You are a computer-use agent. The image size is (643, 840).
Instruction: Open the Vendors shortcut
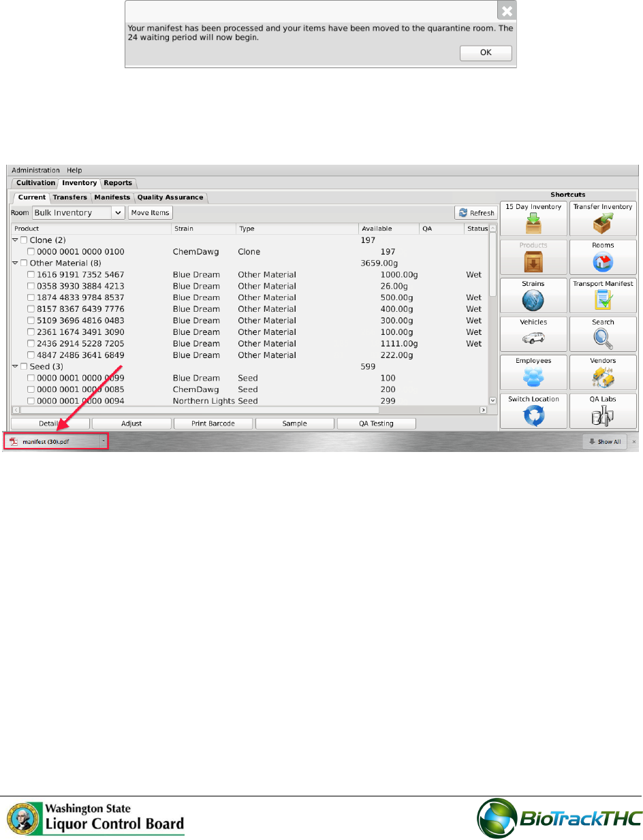click(603, 372)
